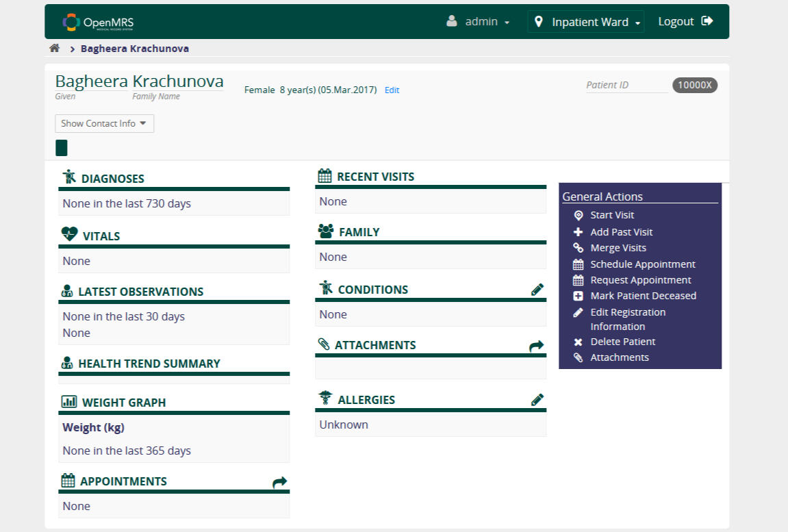This screenshot has height=532, width=788.
Task: Click the Delete Patient X icon
Action: click(x=578, y=342)
